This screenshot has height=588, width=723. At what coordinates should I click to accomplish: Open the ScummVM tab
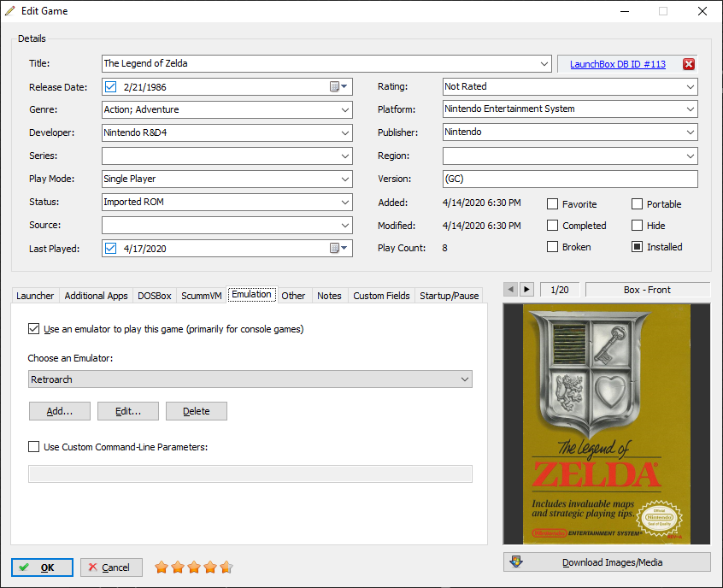point(202,296)
